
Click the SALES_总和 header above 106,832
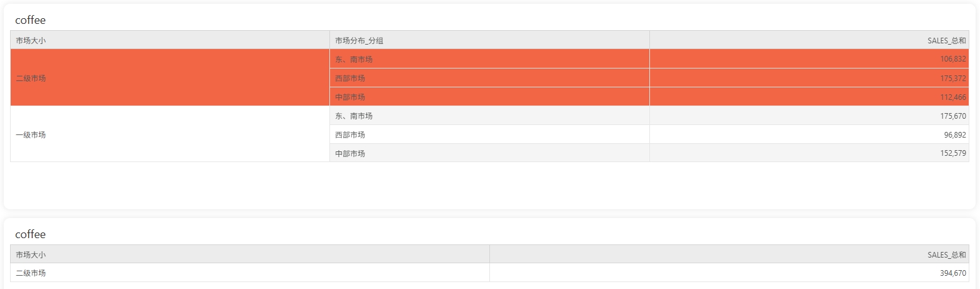[x=947, y=40]
